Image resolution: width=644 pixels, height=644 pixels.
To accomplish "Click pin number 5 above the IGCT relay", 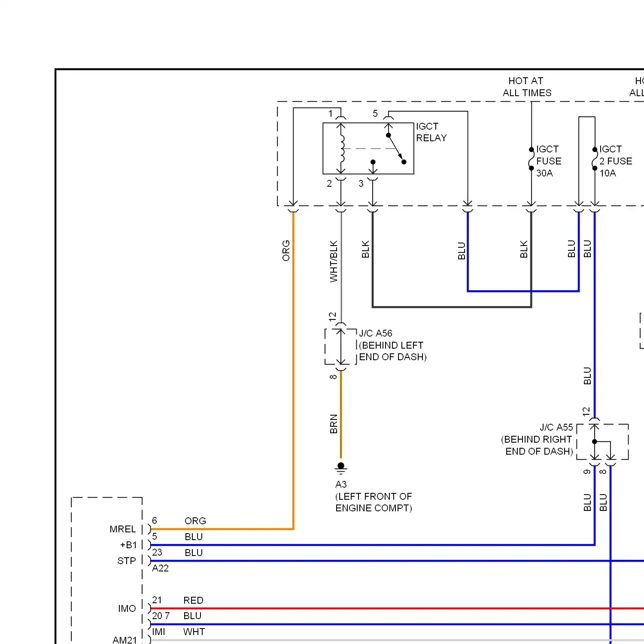I will click(375, 113).
